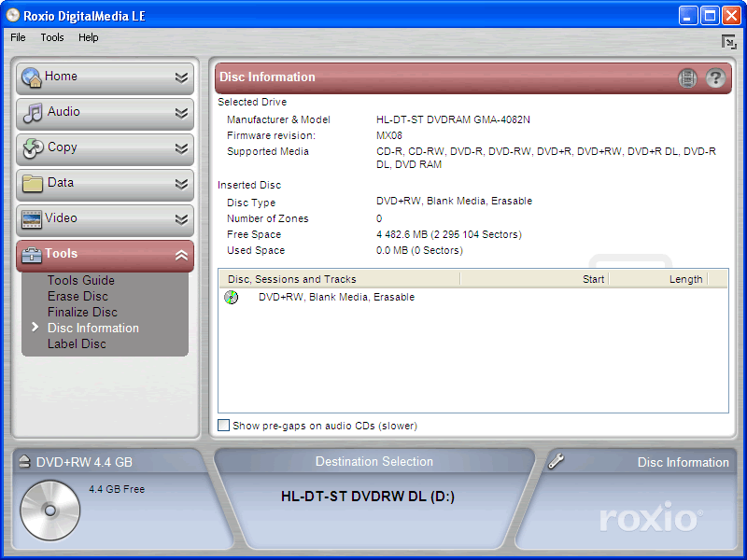
Task: Click the Disc, Sessions and Tracks column header
Action: [x=339, y=279]
